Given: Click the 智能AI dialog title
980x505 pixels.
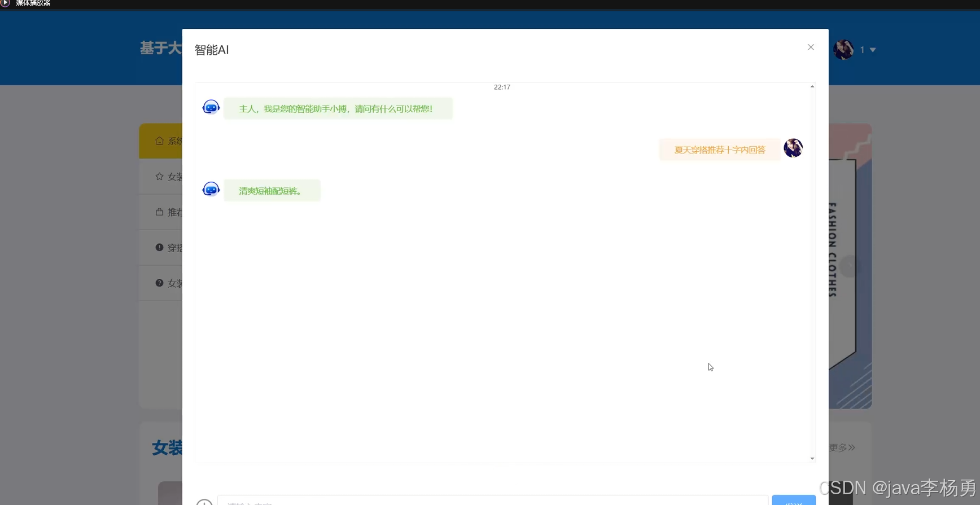Looking at the screenshot, I should 212,50.
